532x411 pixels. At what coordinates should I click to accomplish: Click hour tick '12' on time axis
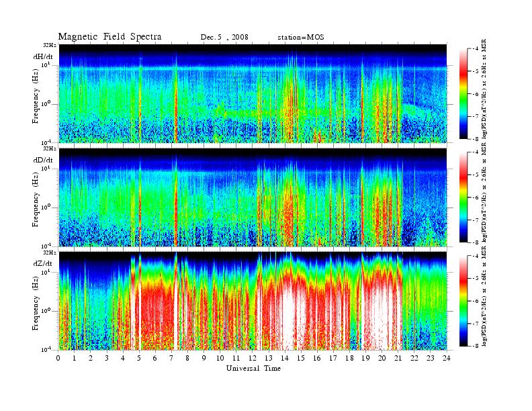253,358
